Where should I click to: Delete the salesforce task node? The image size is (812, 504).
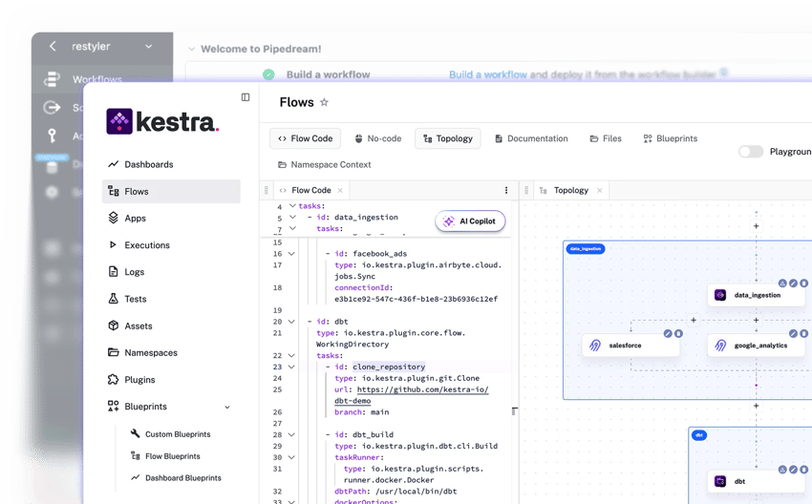pos(678,333)
